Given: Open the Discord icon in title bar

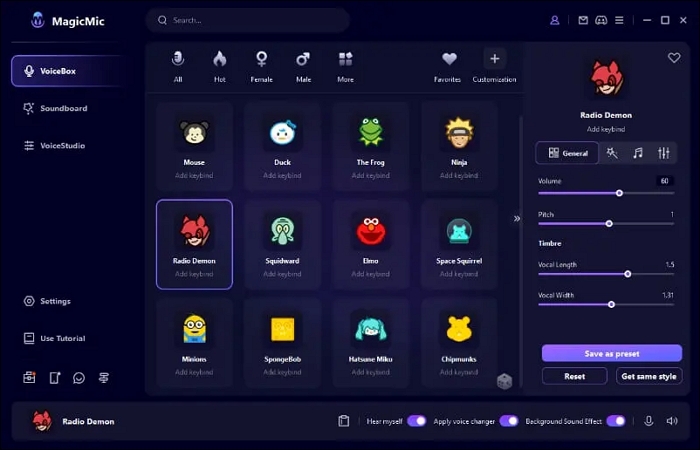Looking at the screenshot, I should [x=601, y=20].
